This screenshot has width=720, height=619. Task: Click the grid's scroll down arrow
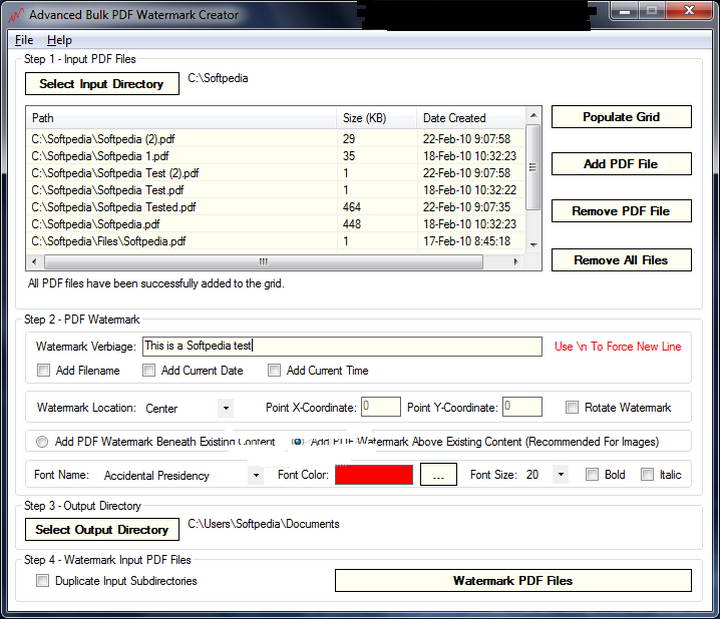(533, 245)
